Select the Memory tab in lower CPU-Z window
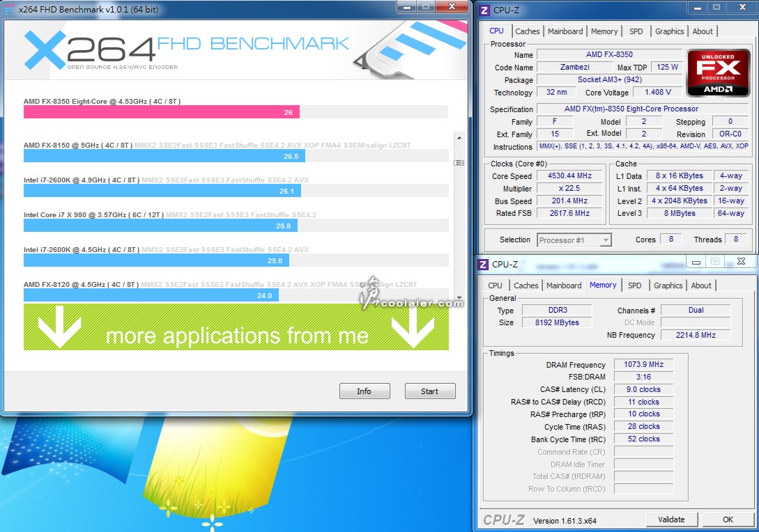Viewport: 759px width, 532px height. click(x=603, y=285)
